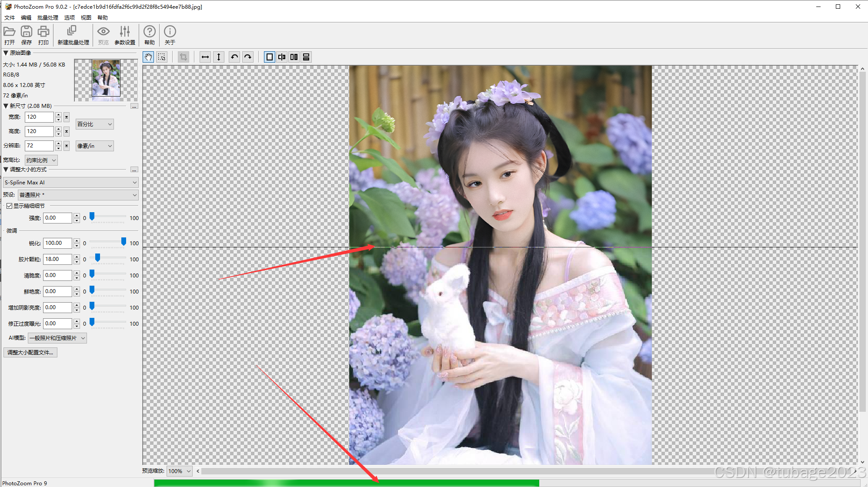Open parameter settings (参数设置) sliders icon
Image resolution: width=868 pixels, height=487 pixels.
(125, 32)
